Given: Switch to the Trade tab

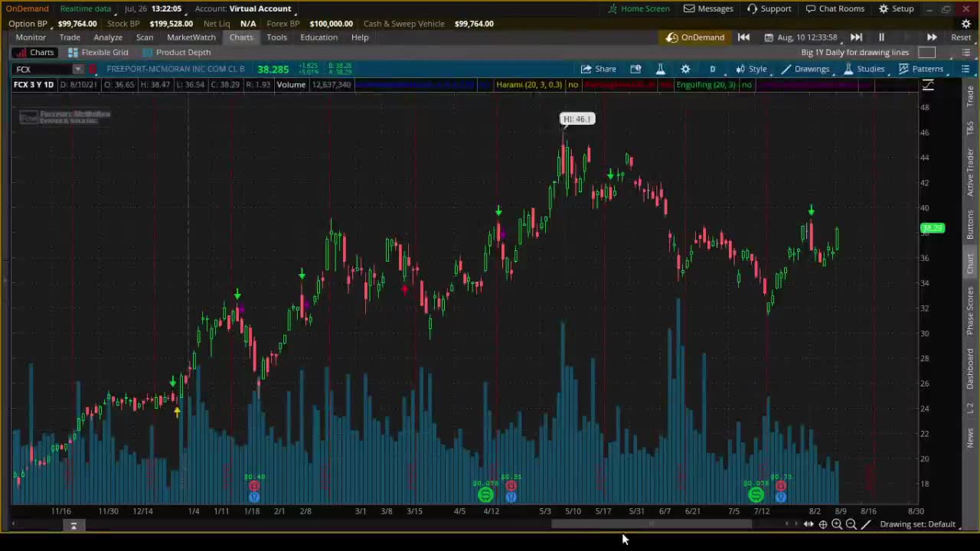Looking at the screenshot, I should [70, 37].
